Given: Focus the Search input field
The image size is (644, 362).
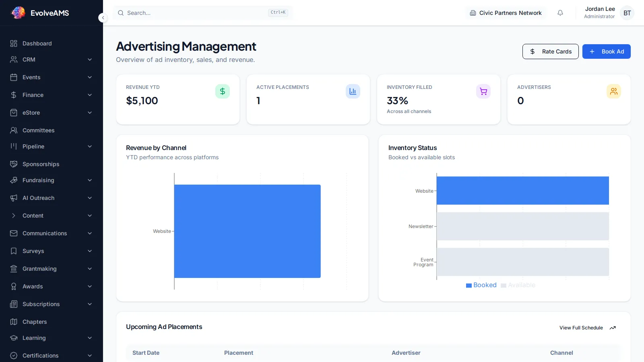Looking at the screenshot, I should tap(203, 13).
